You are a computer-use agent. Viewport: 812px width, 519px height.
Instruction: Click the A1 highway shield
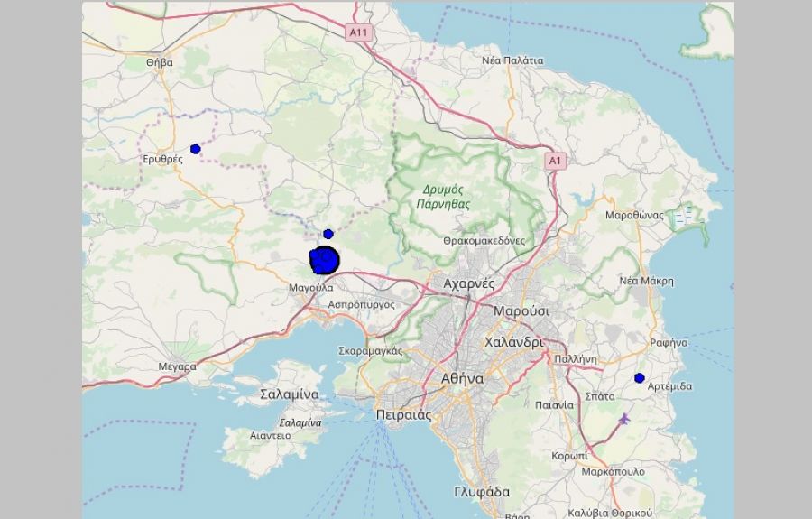point(555,161)
